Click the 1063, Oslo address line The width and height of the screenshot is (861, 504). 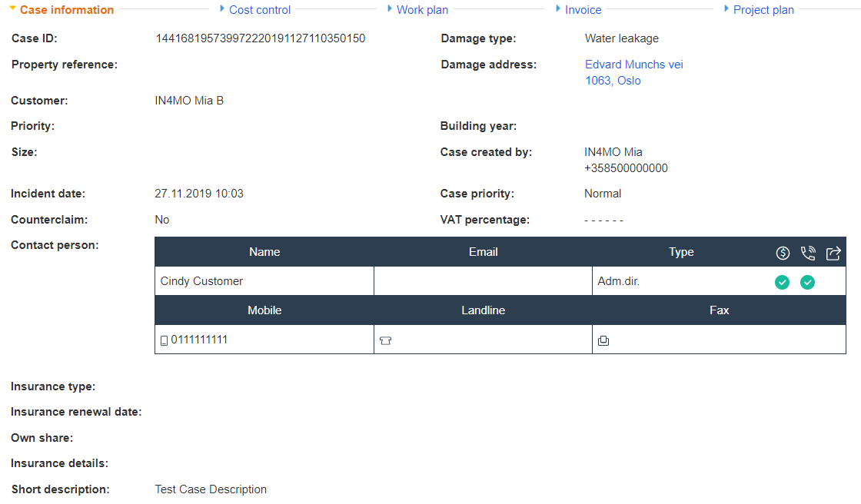[613, 81]
